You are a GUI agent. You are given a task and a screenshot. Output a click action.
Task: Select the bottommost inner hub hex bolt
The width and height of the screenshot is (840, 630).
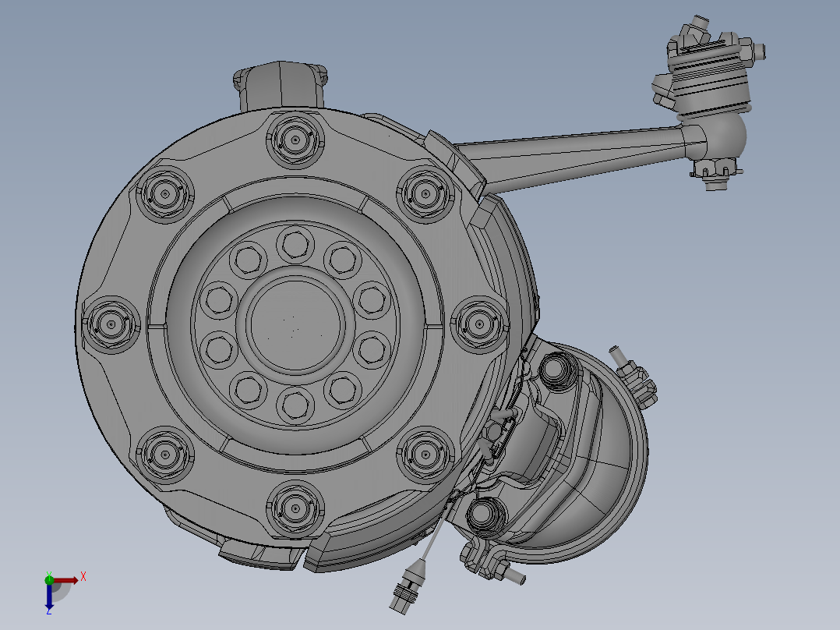pos(295,404)
